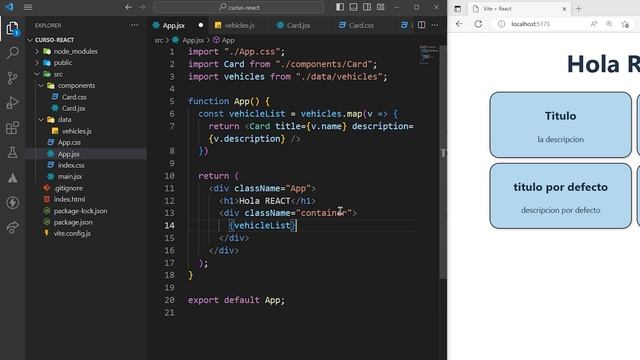
Task: Close the Vite + React browser tab
Action: coord(564,9)
